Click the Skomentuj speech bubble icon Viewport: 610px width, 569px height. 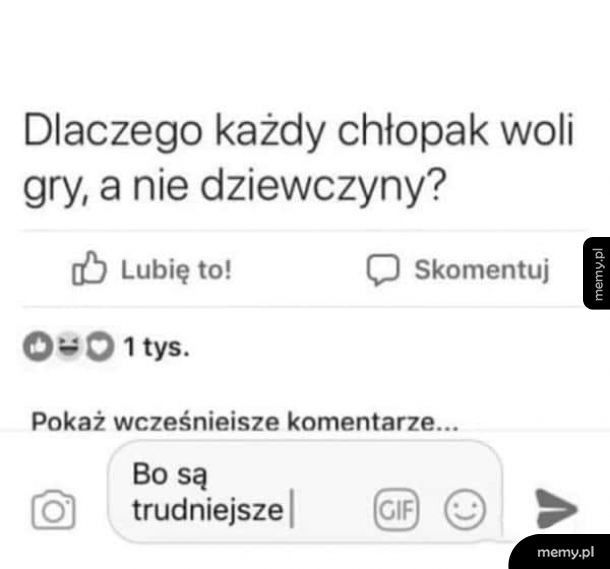[383, 270]
